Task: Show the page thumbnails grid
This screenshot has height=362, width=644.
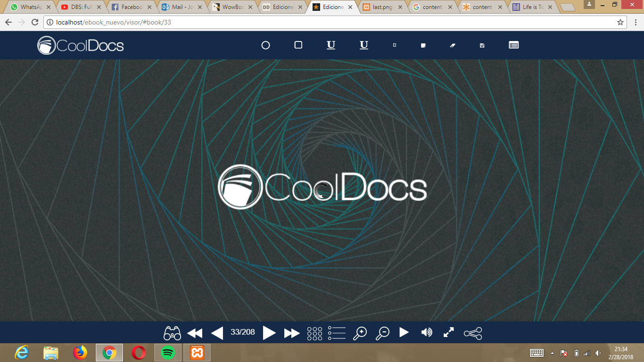Action: pyautogui.click(x=314, y=333)
